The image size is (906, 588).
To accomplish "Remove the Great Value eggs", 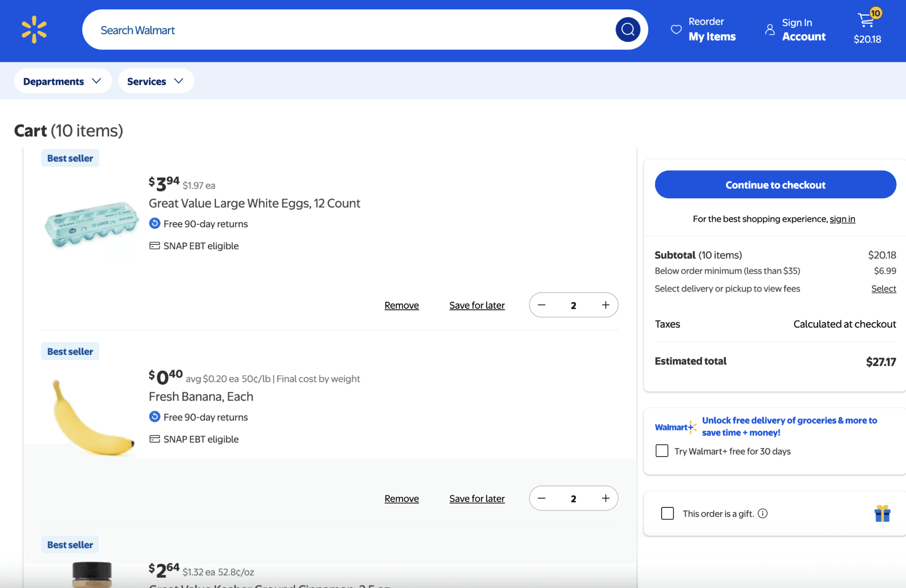I will tap(401, 305).
